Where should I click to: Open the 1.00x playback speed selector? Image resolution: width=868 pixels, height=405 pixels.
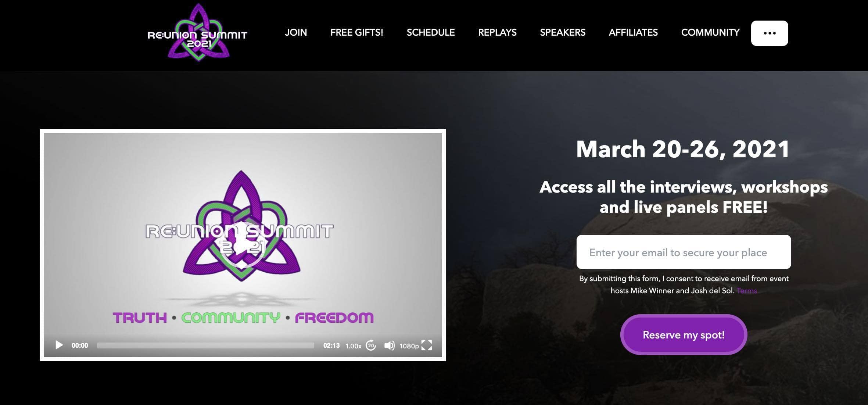(x=354, y=346)
